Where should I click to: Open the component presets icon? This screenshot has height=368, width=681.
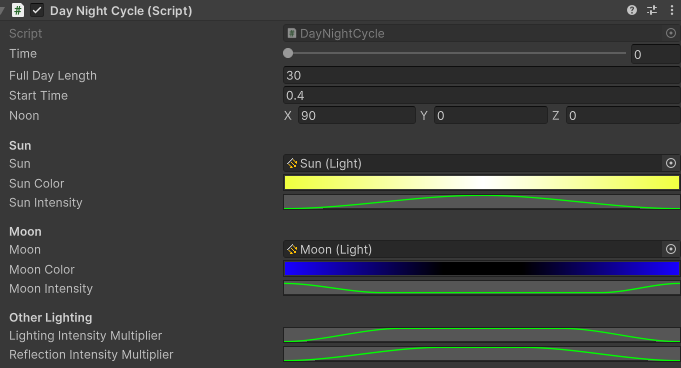652,10
